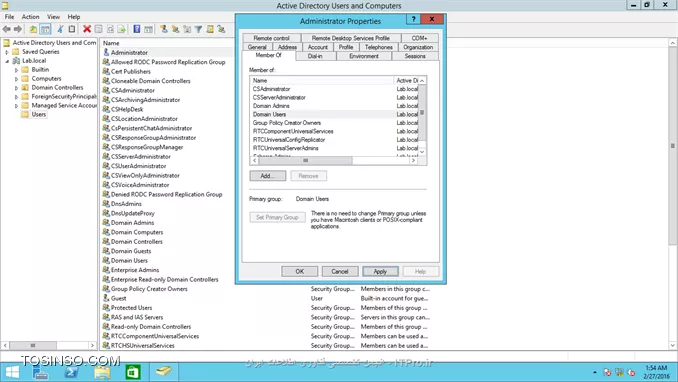Click the dialog's question mark help button
Viewport: 678px width, 382px height.
coord(413,19)
